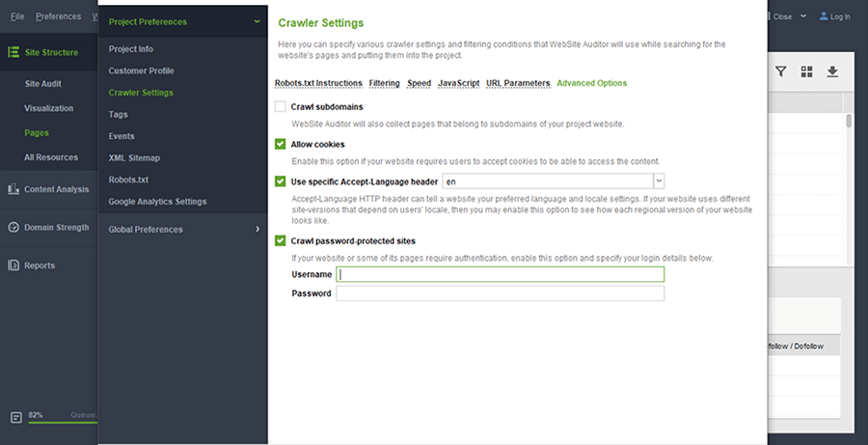Go to Site Audit section
The height and width of the screenshot is (445, 868).
[42, 84]
